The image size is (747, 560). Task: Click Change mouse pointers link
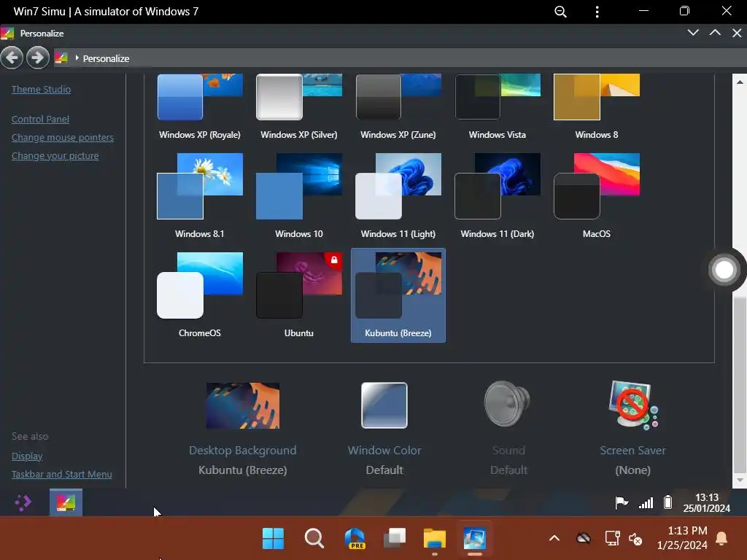pos(63,137)
